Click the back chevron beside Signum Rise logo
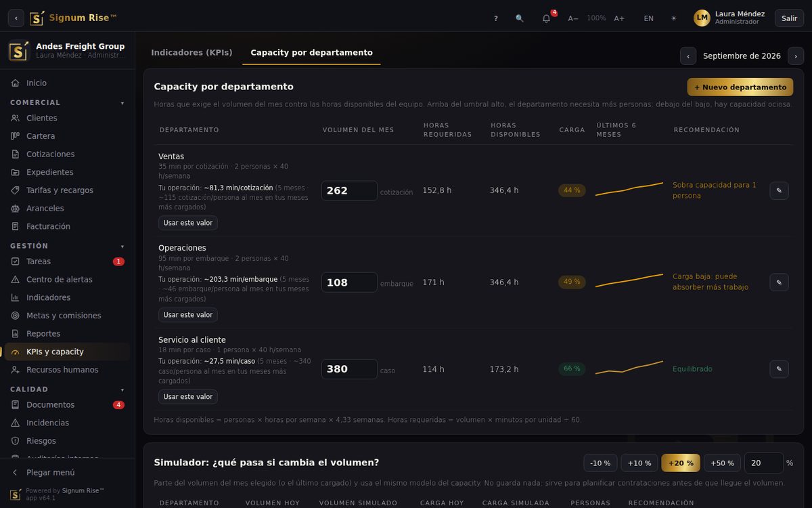Screen dimensions: 812x508 (x=16, y=18)
